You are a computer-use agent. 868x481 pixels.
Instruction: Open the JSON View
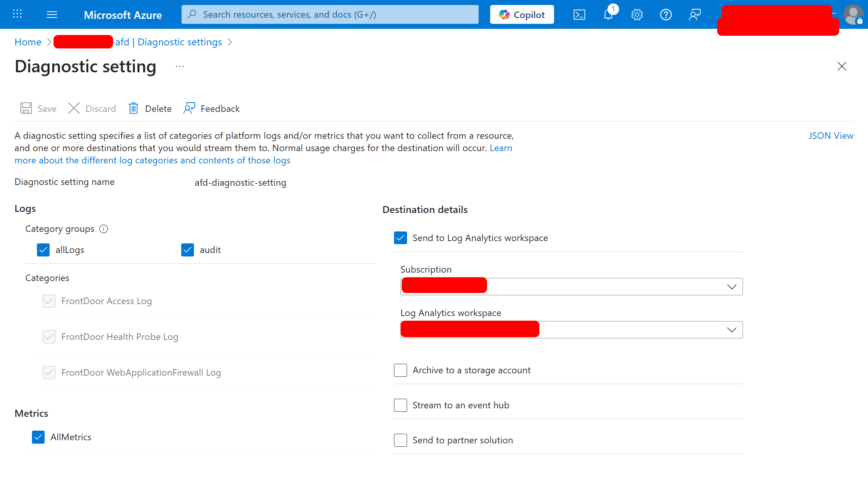click(x=831, y=135)
